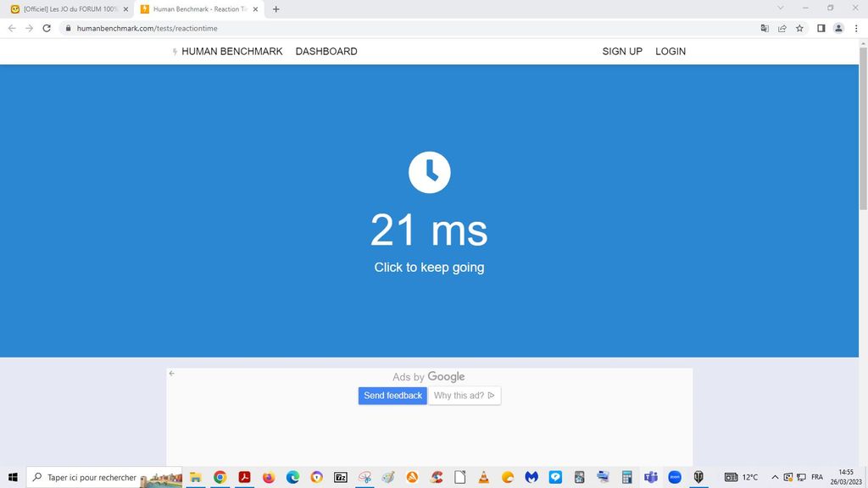This screenshot has width=868, height=488.
Task: Open VLC media player from the taskbar
Action: coord(483,477)
